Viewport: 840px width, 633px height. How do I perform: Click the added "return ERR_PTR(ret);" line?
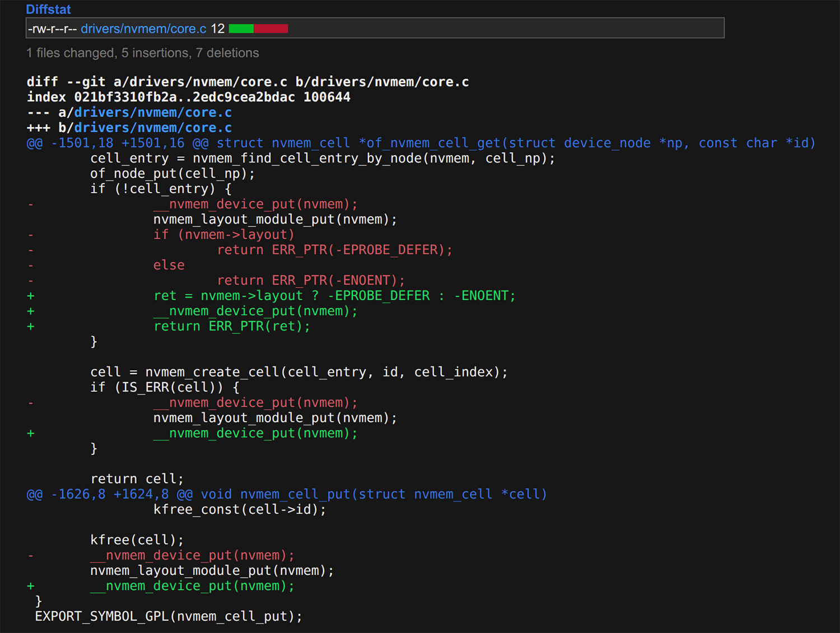pos(232,326)
